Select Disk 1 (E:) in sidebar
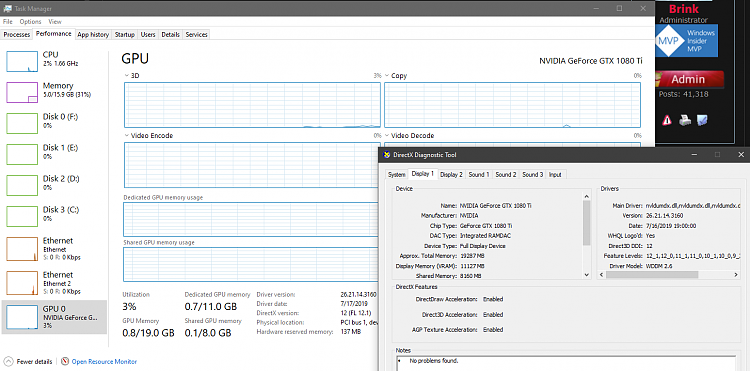750x371 pixels. pos(55,154)
